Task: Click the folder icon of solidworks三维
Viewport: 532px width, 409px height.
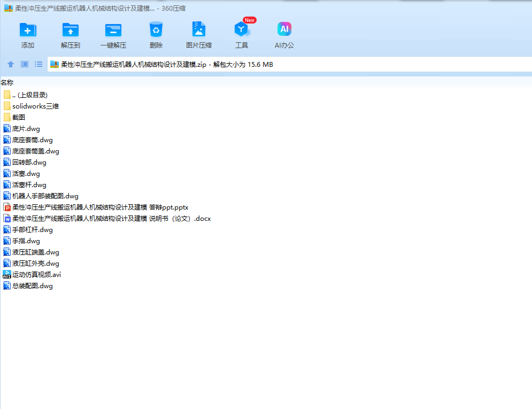Action: 7,106
